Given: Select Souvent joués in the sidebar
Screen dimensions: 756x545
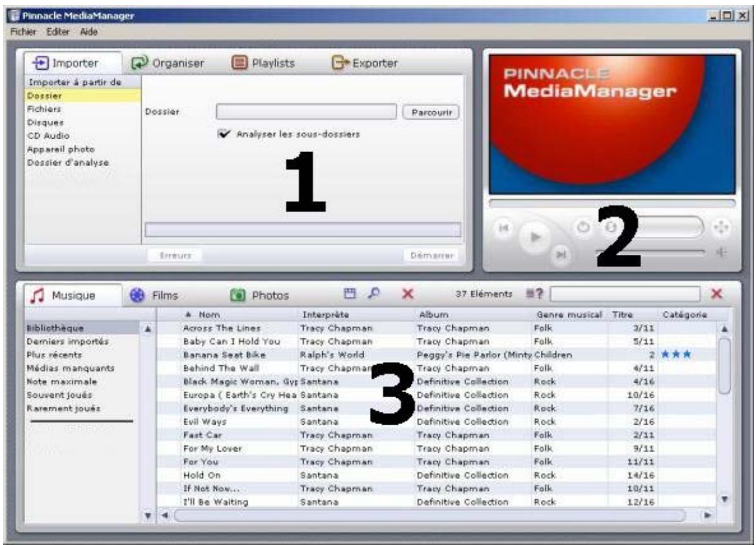Looking at the screenshot, I should coord(82,395).
